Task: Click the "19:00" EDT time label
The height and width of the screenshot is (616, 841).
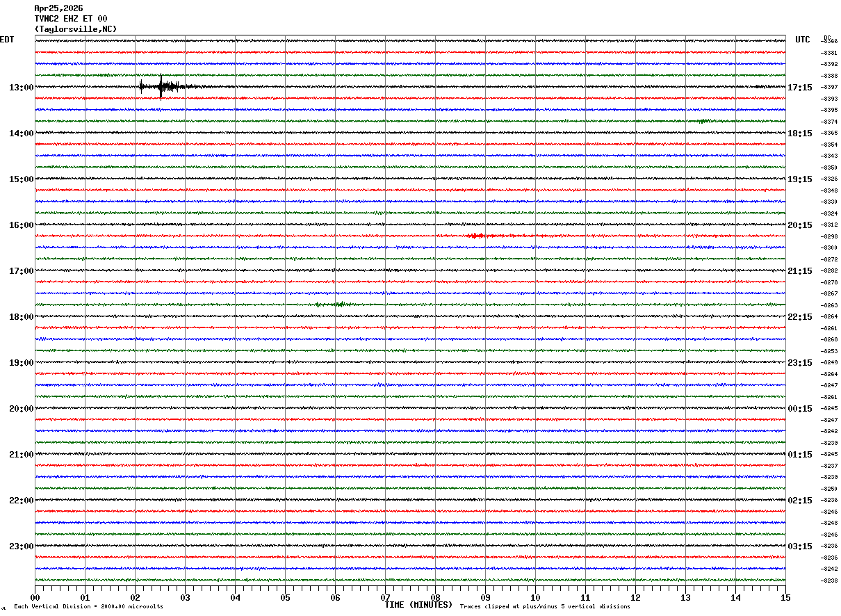Action: pos(22,363)
